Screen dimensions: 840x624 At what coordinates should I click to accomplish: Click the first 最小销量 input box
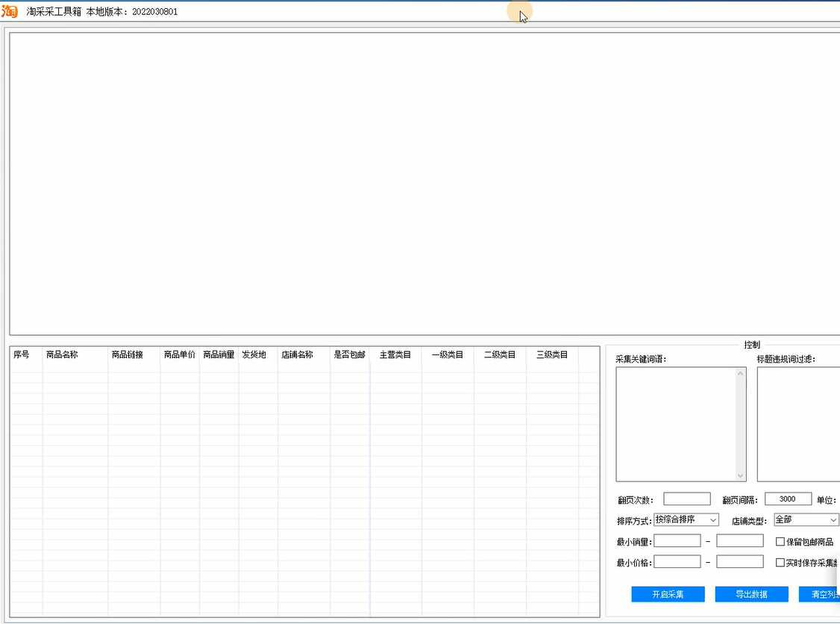[x=677, y=541]
